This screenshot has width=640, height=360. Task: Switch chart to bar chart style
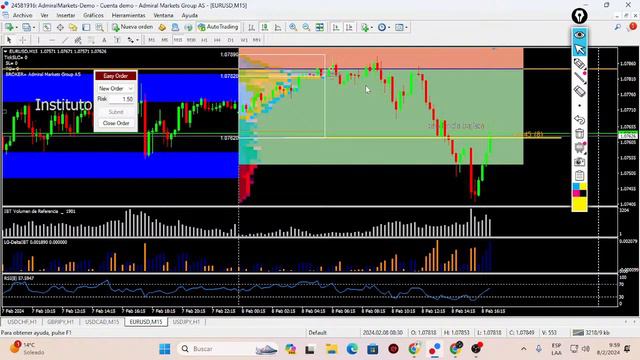click(x=251, y=27)
